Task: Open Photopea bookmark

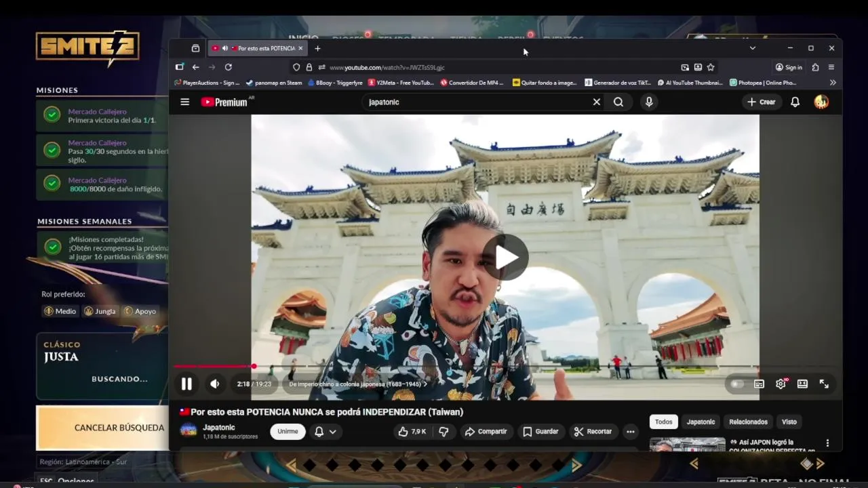Action: point(763,83)
